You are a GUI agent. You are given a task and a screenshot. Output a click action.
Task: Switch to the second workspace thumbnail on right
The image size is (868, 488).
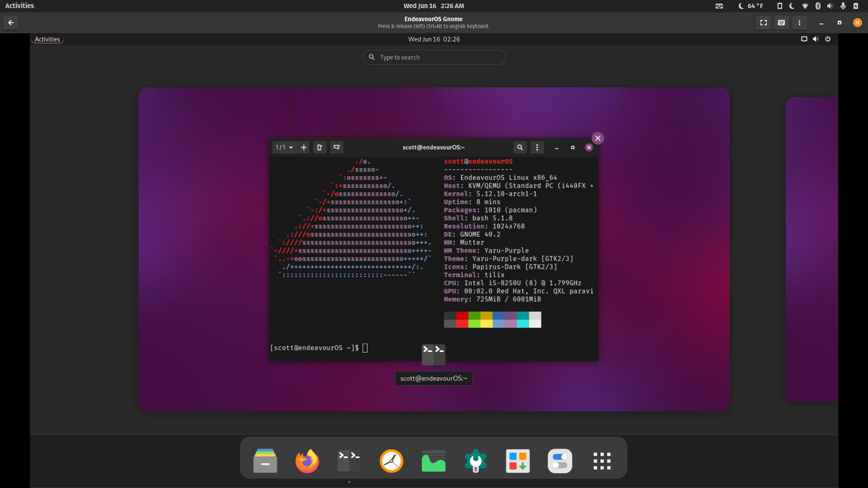(812, 249)
